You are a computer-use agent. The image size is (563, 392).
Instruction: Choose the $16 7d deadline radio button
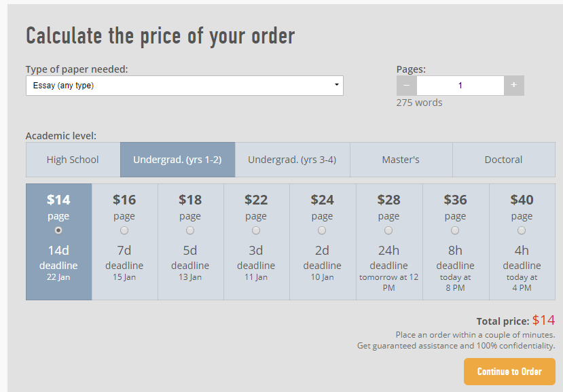tap(124, 230)
